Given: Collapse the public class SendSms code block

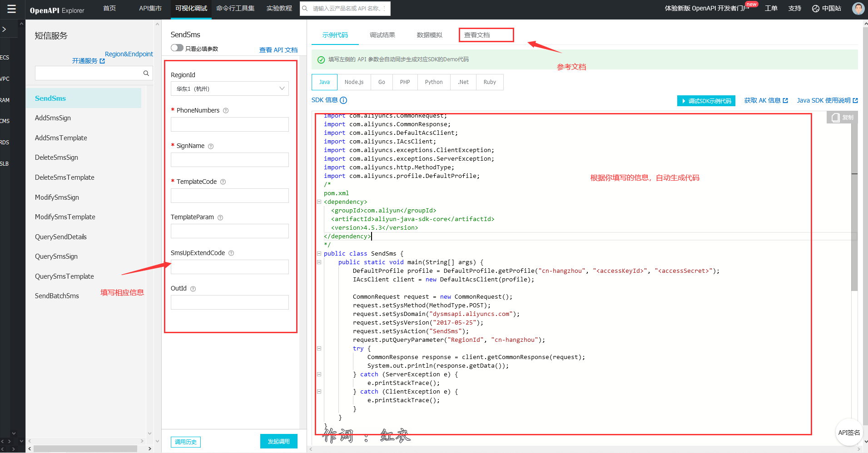Looking at the screenshot, I should (x=319, y=254).
